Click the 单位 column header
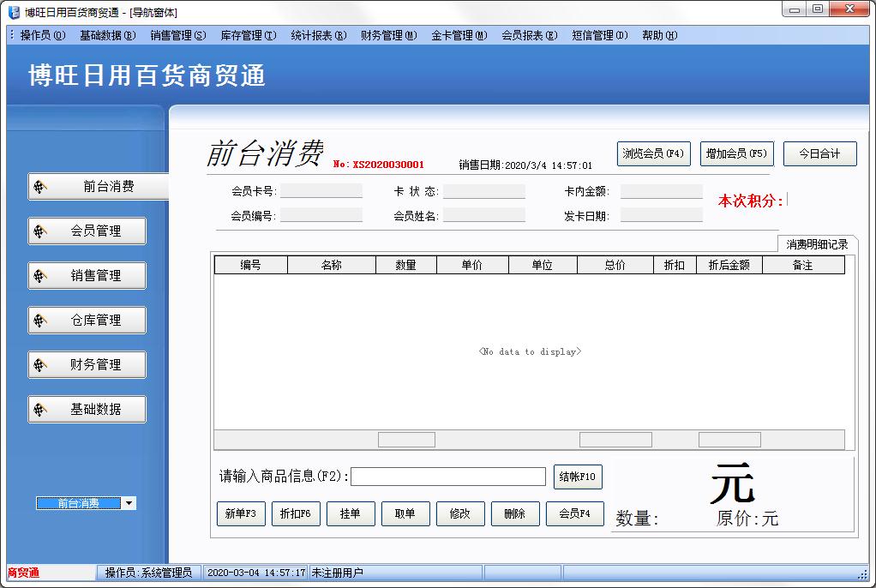The width and height of the screenshot is (876, 588). tap(543, 265)
